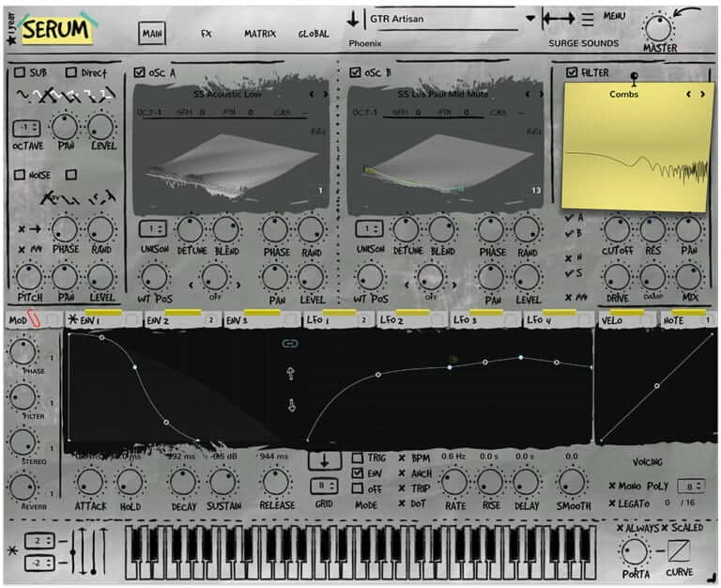Screen dimensions: 721x588
Task: Click previous filter type arrow beside Combs
Action: point(688,94)
